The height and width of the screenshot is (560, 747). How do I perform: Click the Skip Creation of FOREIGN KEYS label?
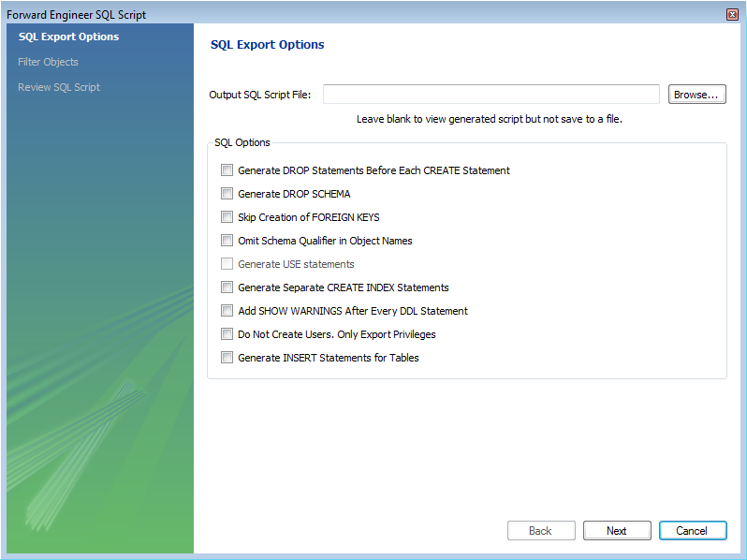pyautogui.click(x=309, y=217)
